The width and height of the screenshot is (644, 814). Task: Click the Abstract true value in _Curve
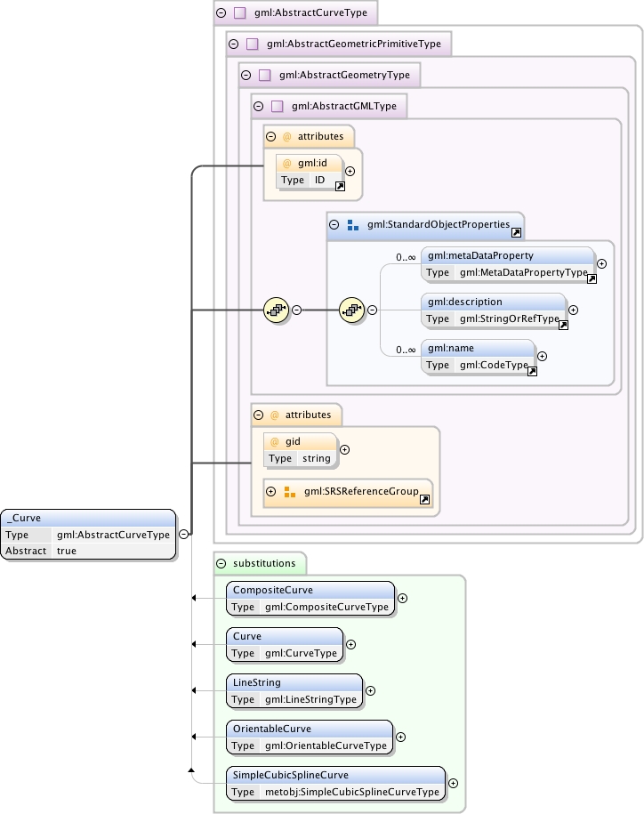pyautogui.click(x=67, y=551)
